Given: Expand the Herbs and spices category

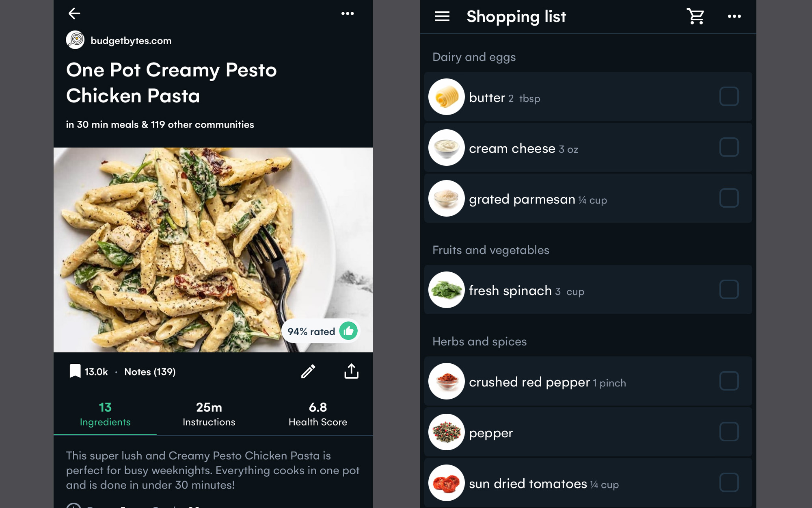Looking at the screenshot, I should (x=479, y=341).
